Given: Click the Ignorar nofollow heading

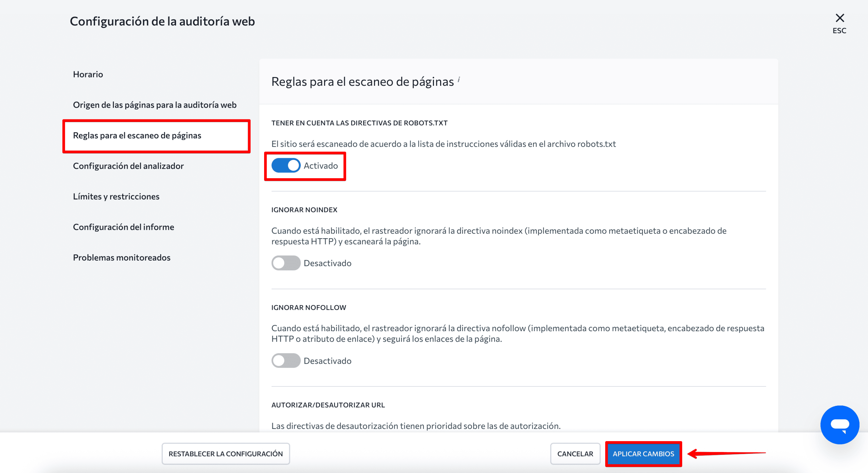Looking at the screenshot, I should tap(309, 307).
